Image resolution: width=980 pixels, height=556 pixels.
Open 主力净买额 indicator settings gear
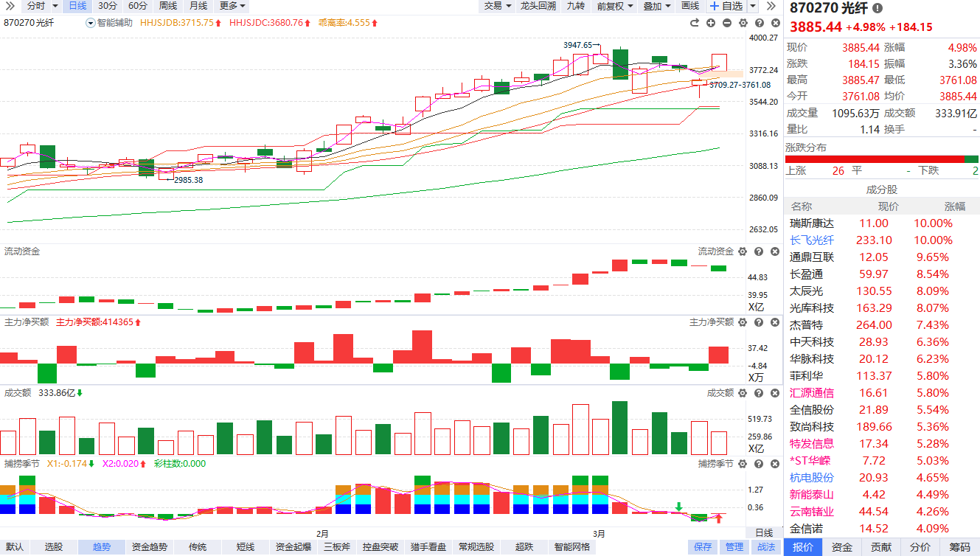click(x=743, y=322)
